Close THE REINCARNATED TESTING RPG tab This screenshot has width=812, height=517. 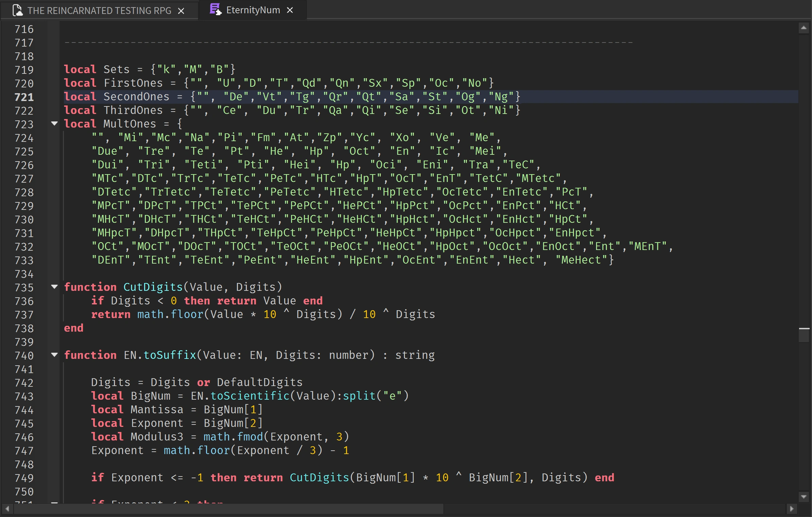[x=181, y=11]
